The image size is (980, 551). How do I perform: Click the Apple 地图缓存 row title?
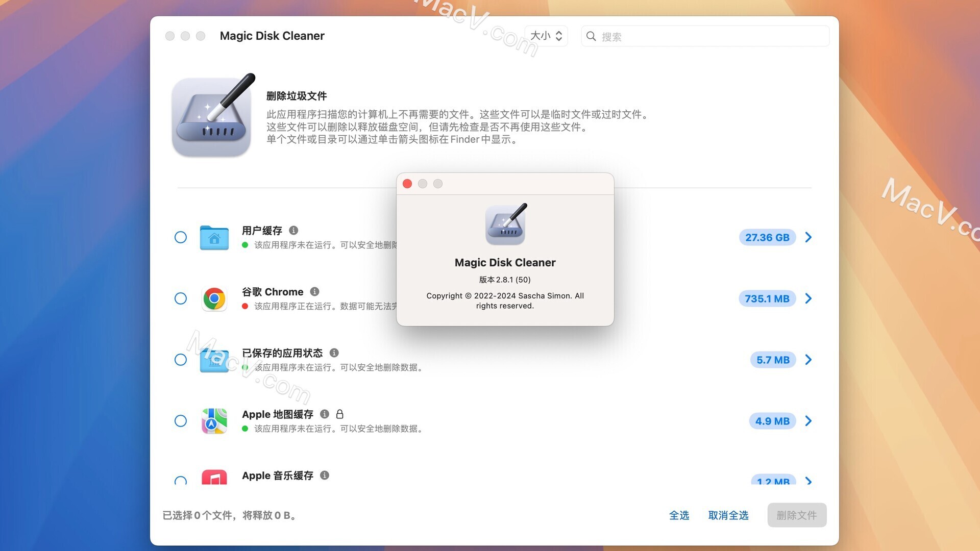278,414
